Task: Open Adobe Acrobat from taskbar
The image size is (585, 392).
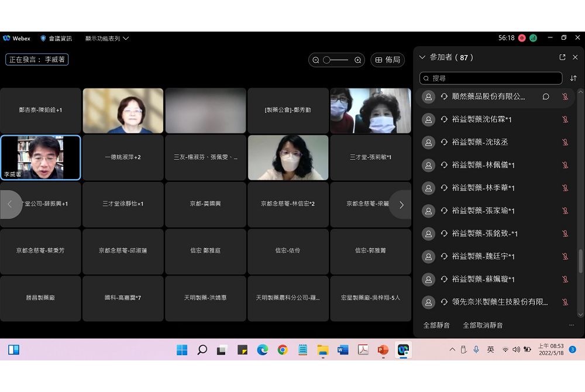Action: point(363,350)
